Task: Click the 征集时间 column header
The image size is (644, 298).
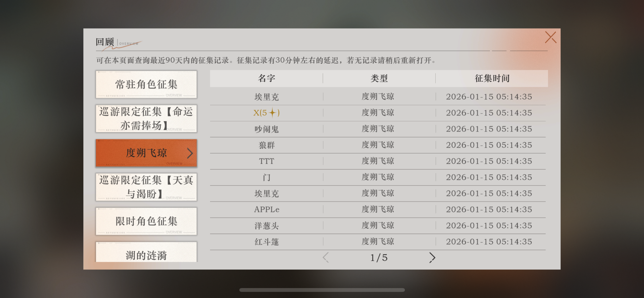Action: click(x=492, y=78)
